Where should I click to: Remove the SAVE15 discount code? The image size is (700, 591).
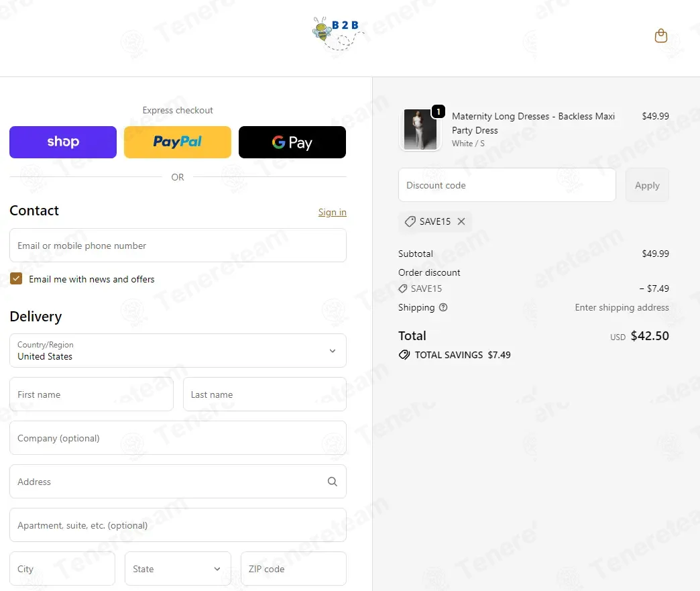coord(461,221)
